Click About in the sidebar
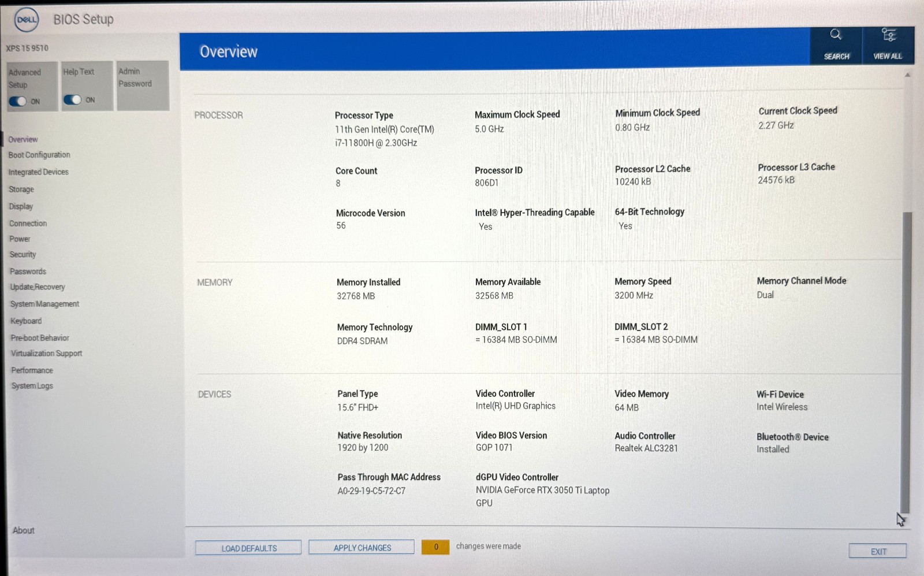924x576 pixels. coord(24,530)
